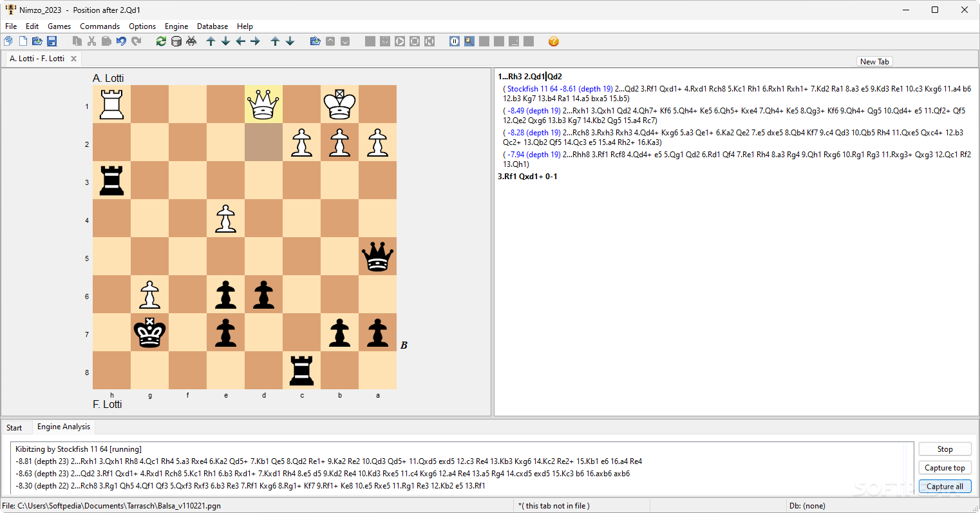This screenshot has height=513, width=980.
Task: Select the black king on g7
Action: (149, 332)
